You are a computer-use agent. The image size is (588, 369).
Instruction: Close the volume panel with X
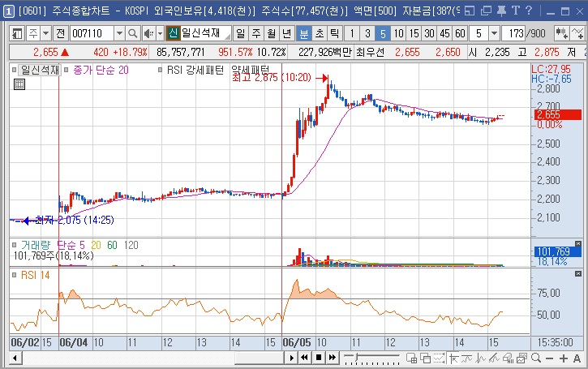(x=578, y=244)
